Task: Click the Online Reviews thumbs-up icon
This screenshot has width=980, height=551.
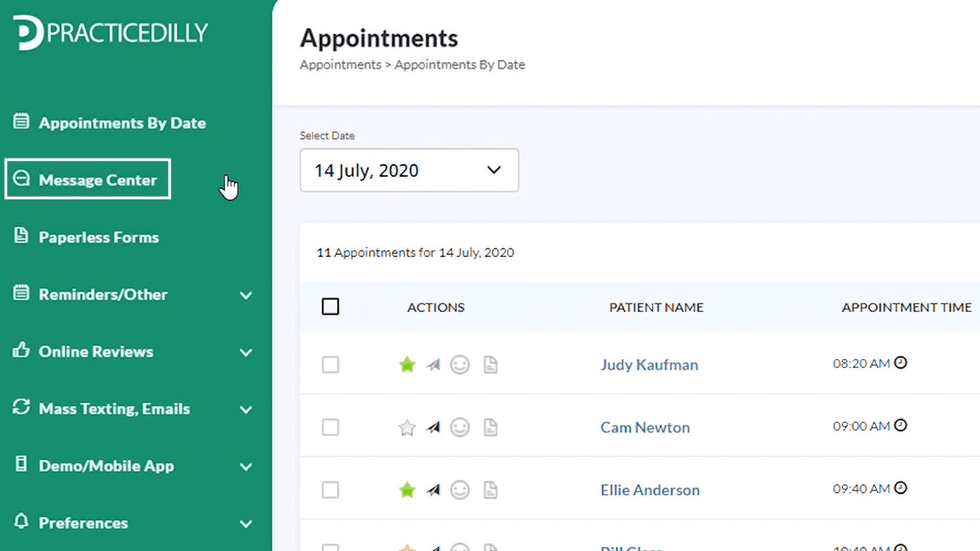Action: 21,350
